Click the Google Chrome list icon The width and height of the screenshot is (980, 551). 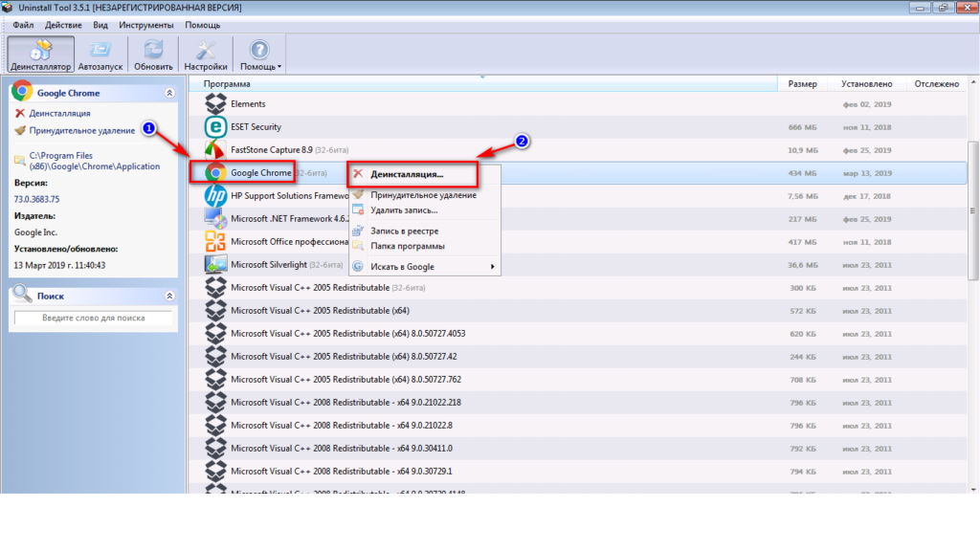point(215,173)
